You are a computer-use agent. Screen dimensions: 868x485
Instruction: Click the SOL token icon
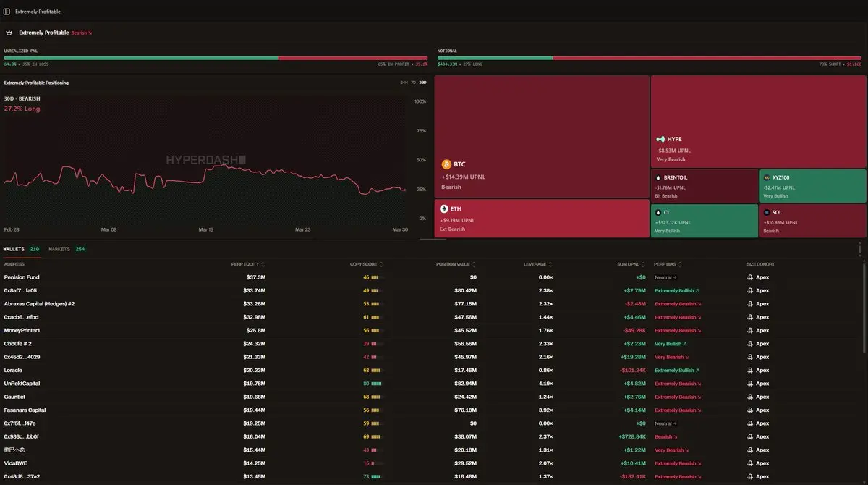[x=767, y=212]
